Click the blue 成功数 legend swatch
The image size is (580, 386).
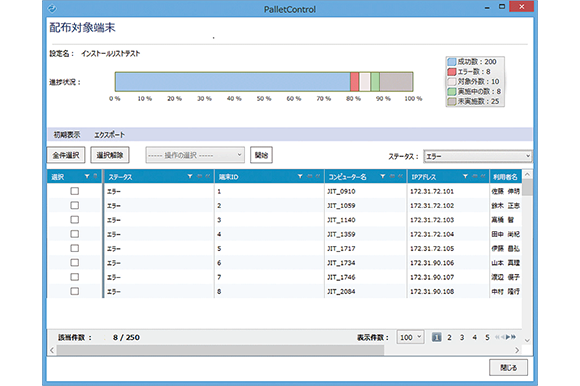pos(451,62)
